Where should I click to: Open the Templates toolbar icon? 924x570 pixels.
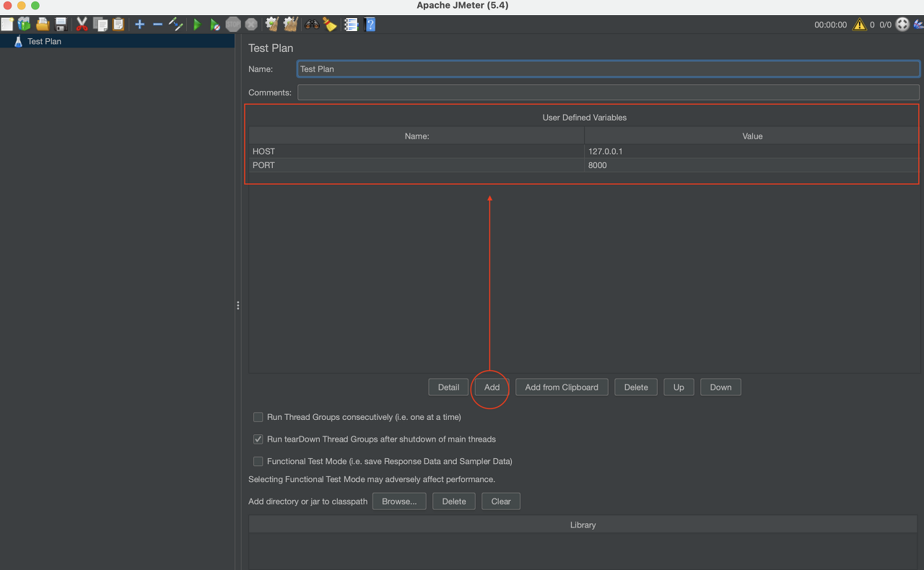25,25
